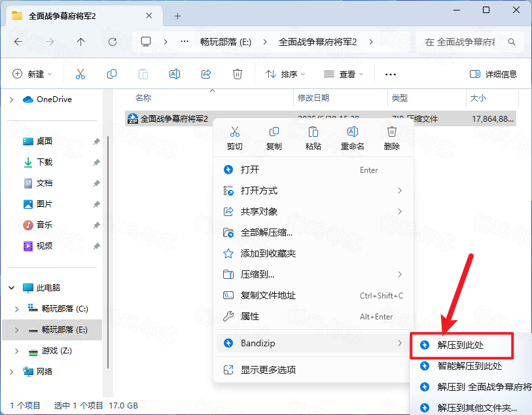This screenshot has height=415, width=532.
Task: Click the Cut icon in the toolbar
Action: 80,74
